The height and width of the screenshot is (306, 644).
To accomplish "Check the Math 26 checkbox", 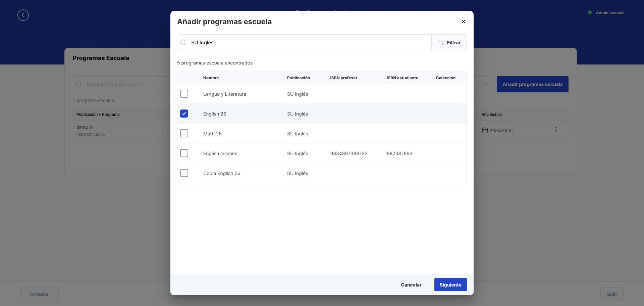I will pos(184,133).
